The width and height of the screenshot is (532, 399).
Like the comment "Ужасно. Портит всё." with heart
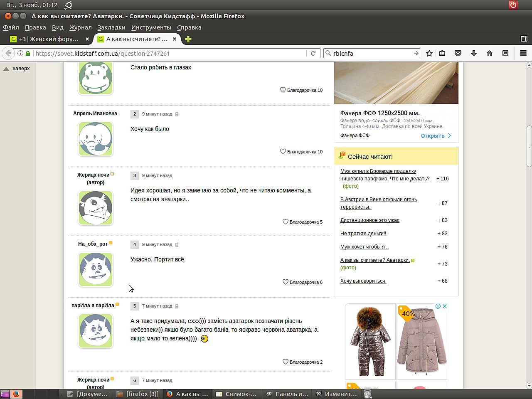click(x=286, y=282)
